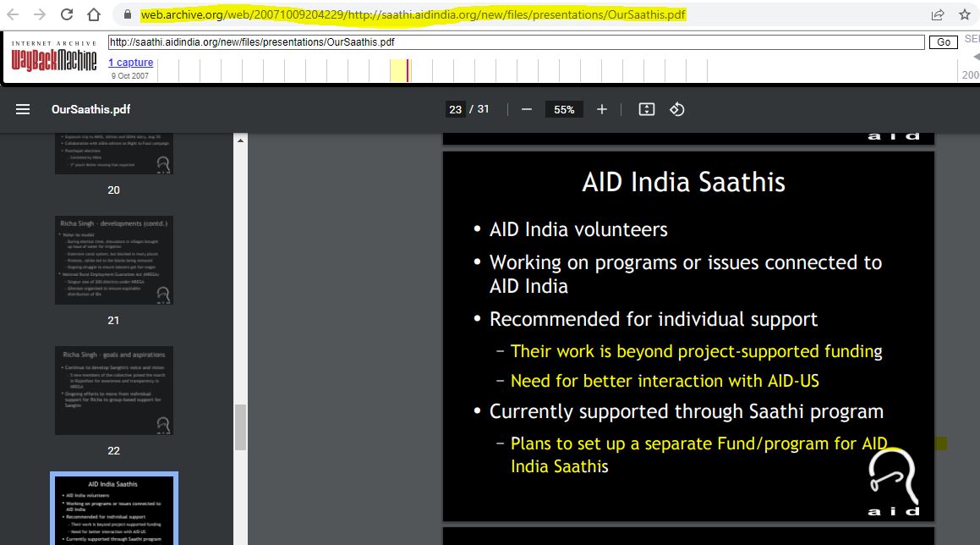This screenshot has height=545, width=980.
Task: Click the slide title AID India Saathis
Action: click(683, 182)
